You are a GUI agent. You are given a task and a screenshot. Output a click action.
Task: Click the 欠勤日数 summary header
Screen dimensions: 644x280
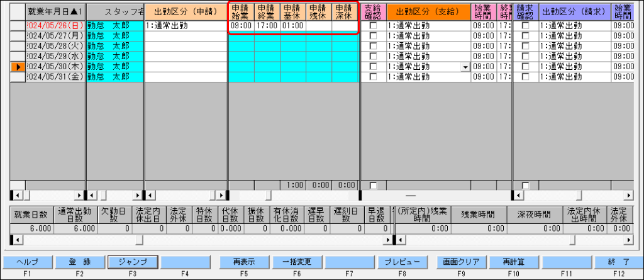click(x=116, y=214)
